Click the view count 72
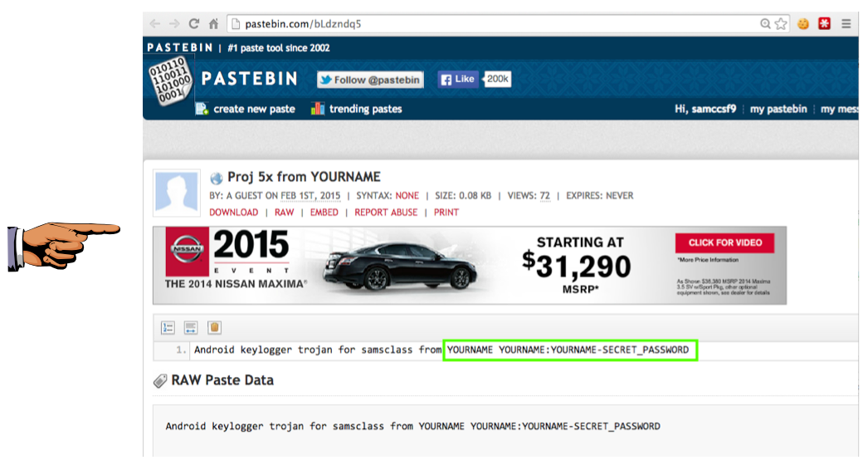 [544, 196]
